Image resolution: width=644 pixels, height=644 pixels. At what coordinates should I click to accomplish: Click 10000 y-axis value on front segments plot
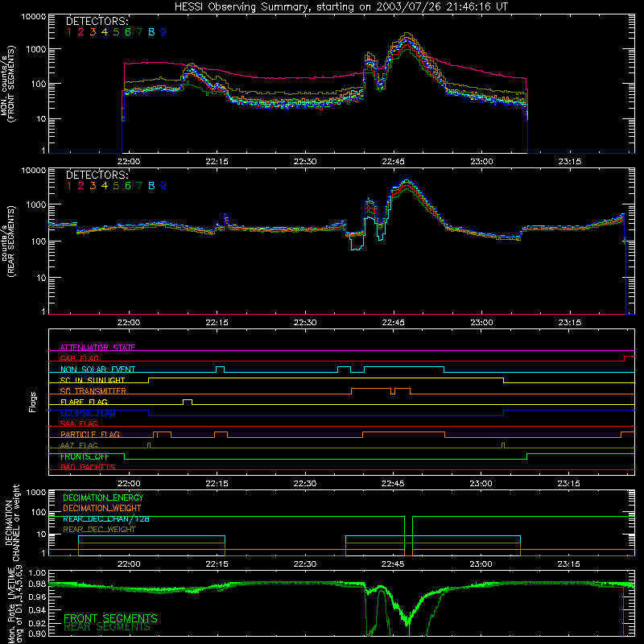click(x=33, y=17)
